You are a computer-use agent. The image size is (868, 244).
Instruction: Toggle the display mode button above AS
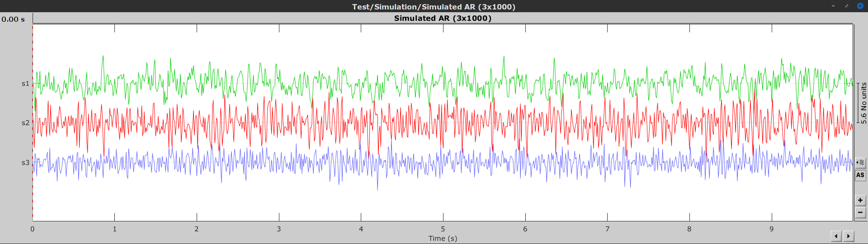(x=860, y=162)
